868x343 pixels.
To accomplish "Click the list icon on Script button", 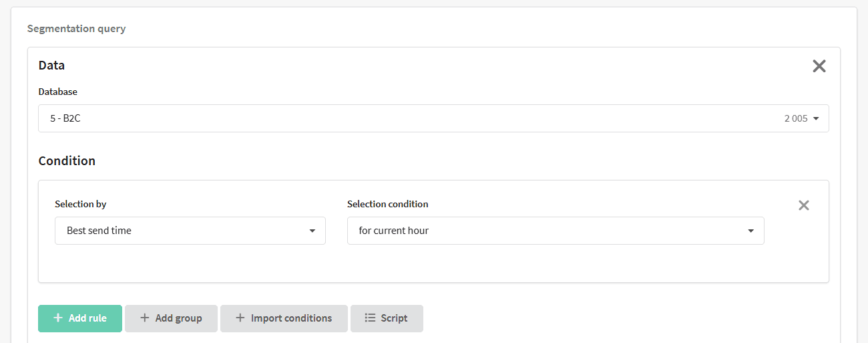I will 370,318.
